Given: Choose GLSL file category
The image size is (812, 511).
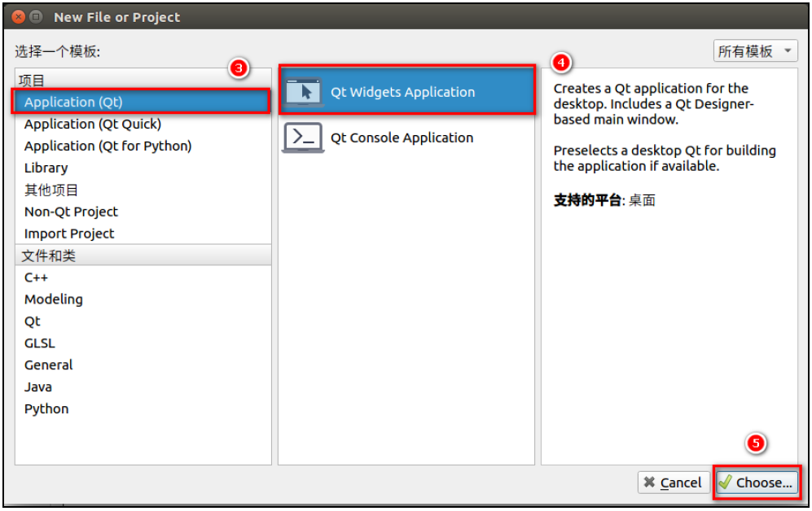Looking at the screenshot, I should (x=143, y=343).
